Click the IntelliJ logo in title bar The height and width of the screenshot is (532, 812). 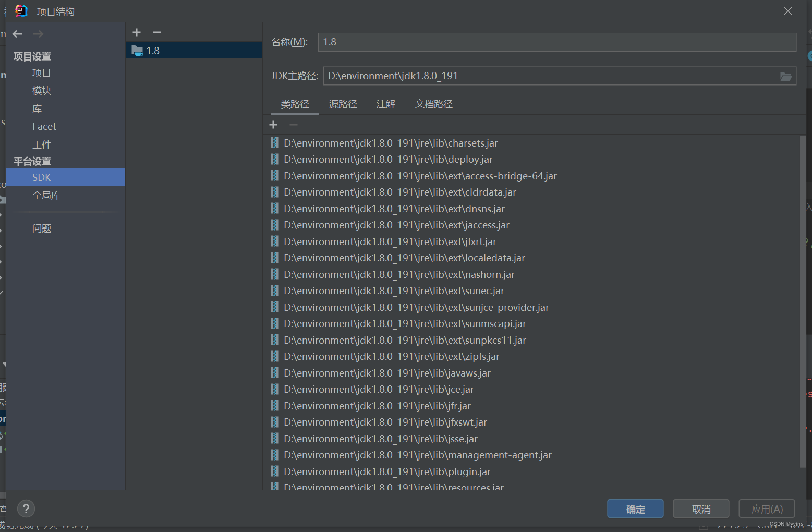pos(21,11)
